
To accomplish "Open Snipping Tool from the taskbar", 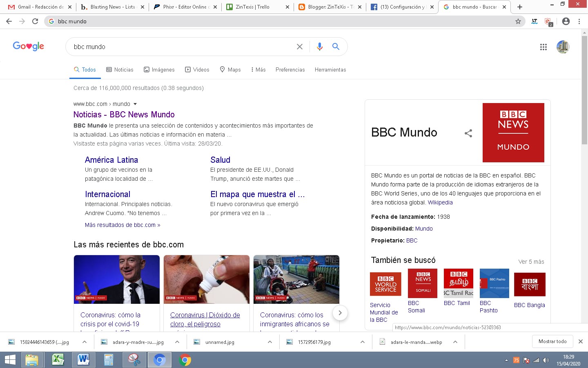I will point(134,360).
